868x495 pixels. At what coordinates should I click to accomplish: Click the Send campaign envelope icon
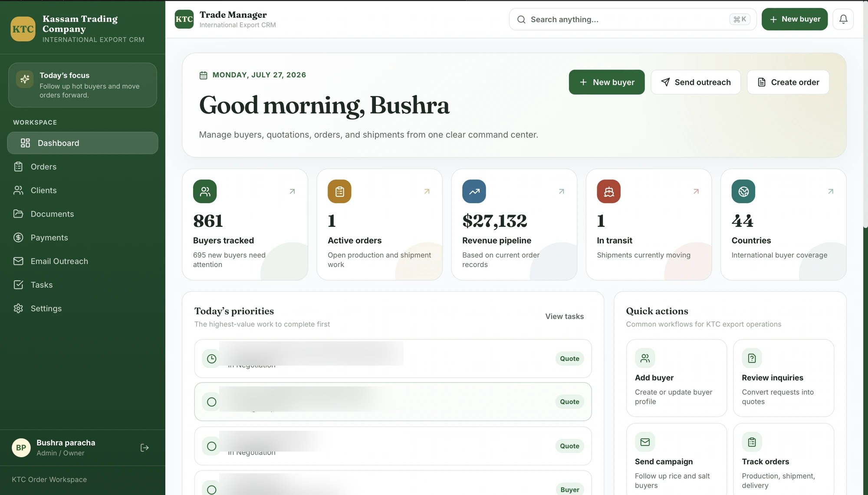645,442
